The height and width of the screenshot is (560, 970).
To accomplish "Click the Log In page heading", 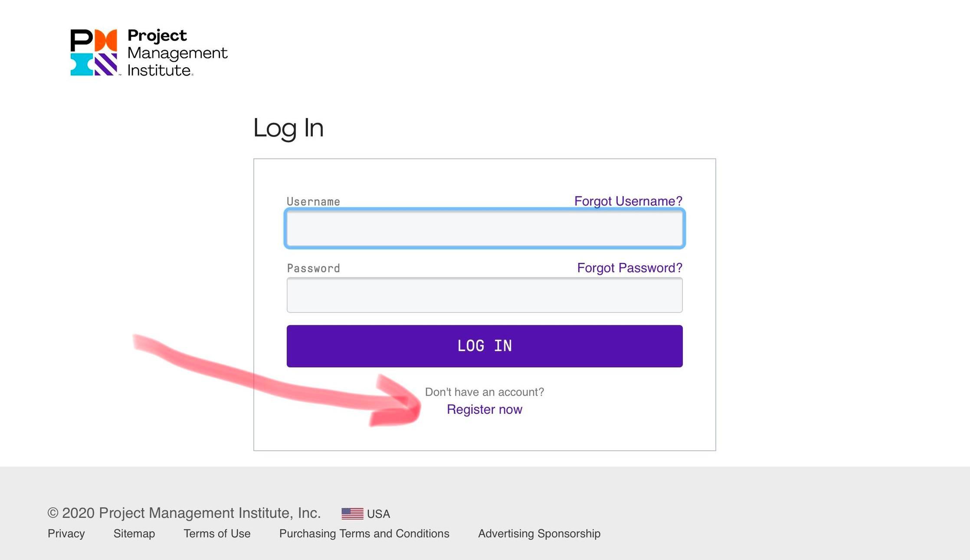I will 288,128.
